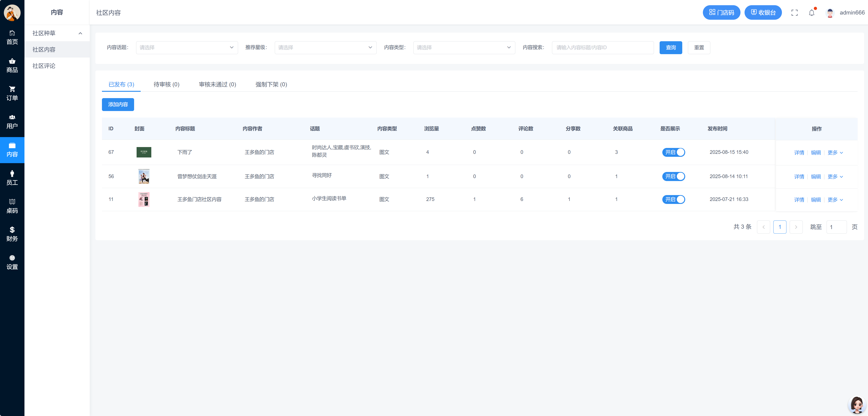
Task: Open 更多 menu for post 67
Action: click(835, 152)
